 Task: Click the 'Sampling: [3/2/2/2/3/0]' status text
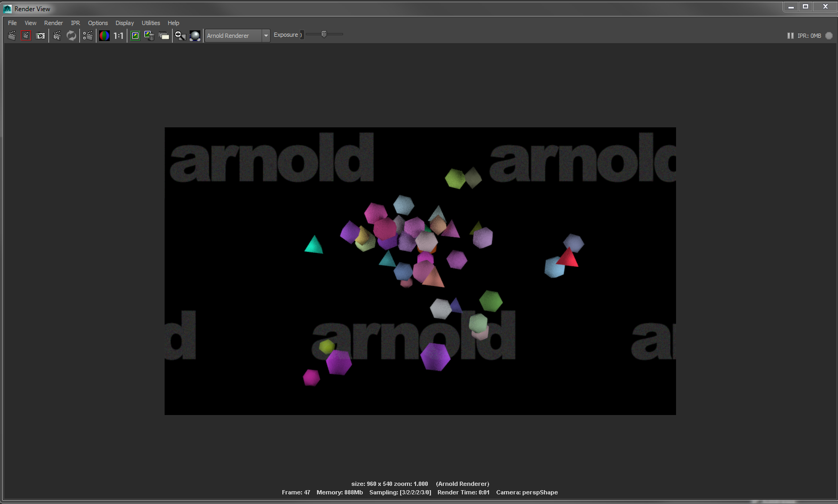point(400,493)
